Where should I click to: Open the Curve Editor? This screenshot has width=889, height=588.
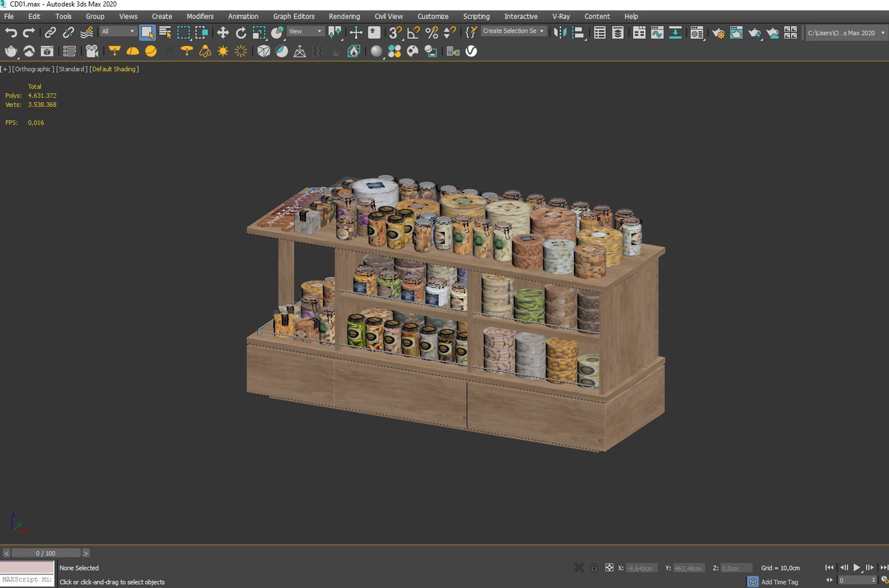point(657,33)
